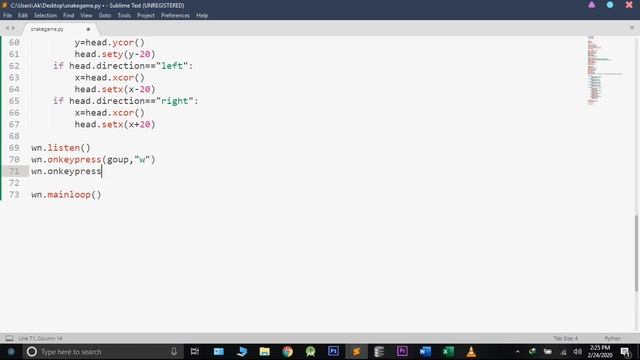Viewport: 640px width, 360px height.
Task: Click the head.setx(x-20) line
Action: click(x=115, y=89)
